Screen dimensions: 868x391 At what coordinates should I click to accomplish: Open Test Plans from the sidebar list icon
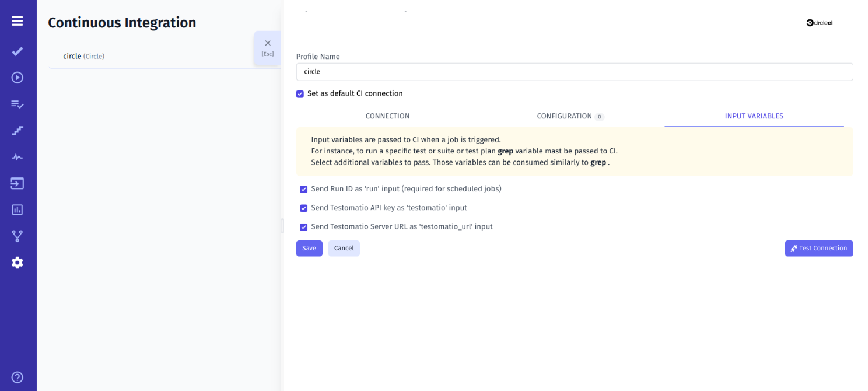coord(17,104)
